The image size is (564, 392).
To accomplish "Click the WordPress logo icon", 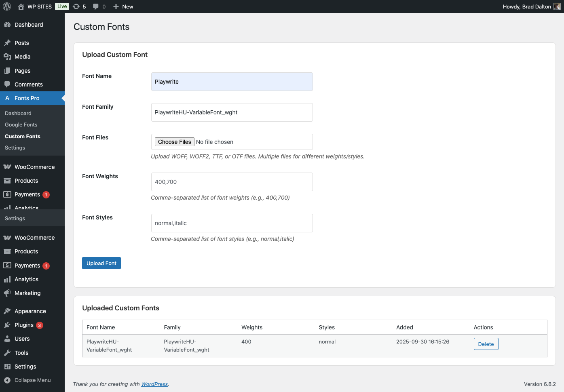I will [x=7, y=6].
